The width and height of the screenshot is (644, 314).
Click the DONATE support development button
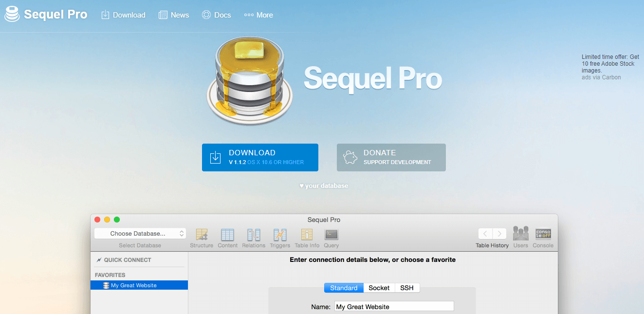[x=391, y=157]
